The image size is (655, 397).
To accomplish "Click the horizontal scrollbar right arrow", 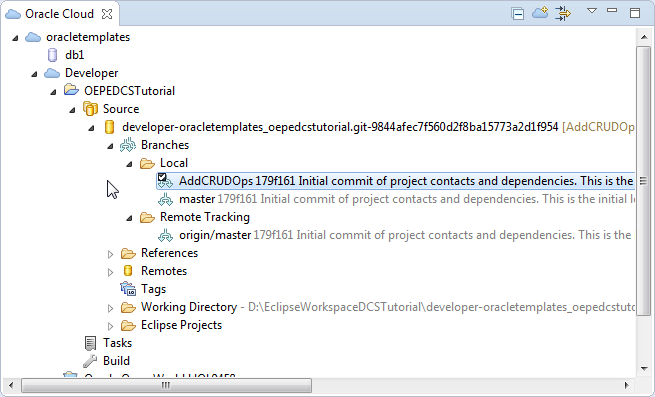I will pyautogui.click(x=627, y=385).
